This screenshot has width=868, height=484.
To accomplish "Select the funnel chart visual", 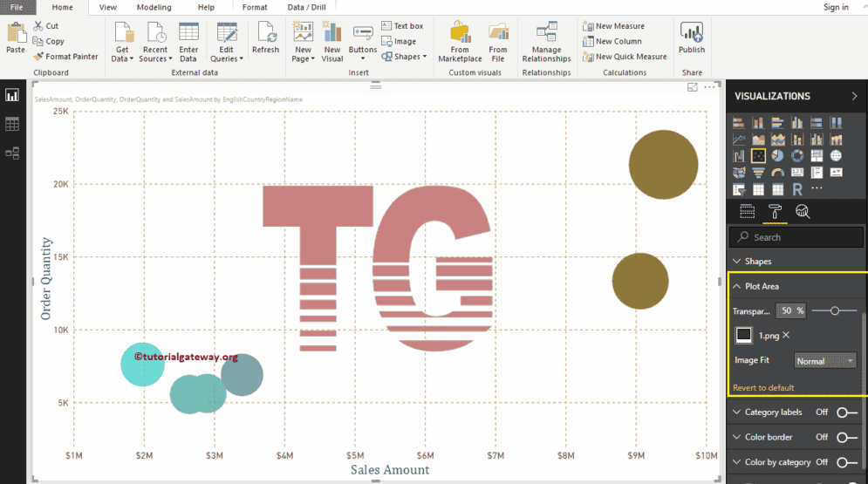I will click(758, 173).
